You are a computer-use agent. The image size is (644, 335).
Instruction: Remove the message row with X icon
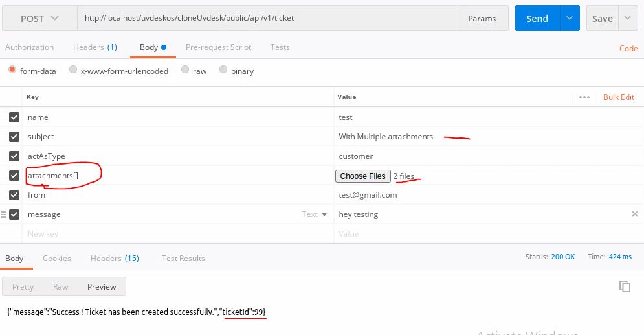click(x=634, y=214)
